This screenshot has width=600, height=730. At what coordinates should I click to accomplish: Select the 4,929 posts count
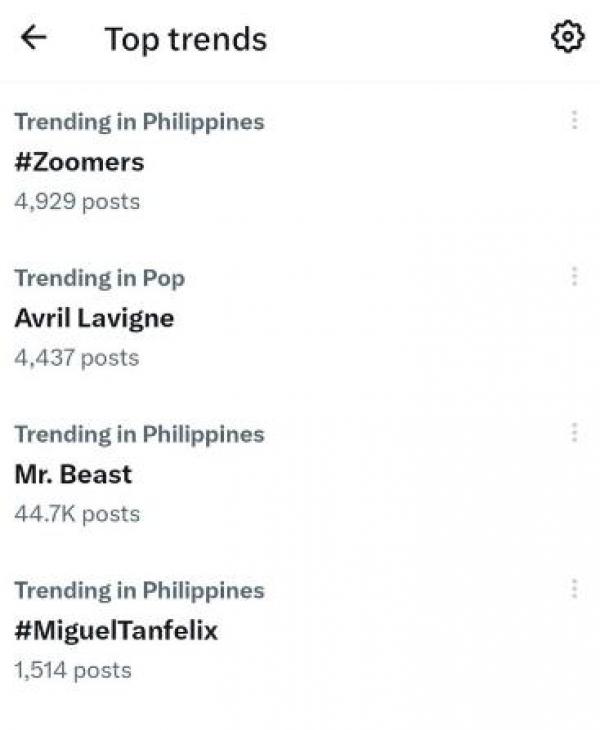click(x=77, y=201)
